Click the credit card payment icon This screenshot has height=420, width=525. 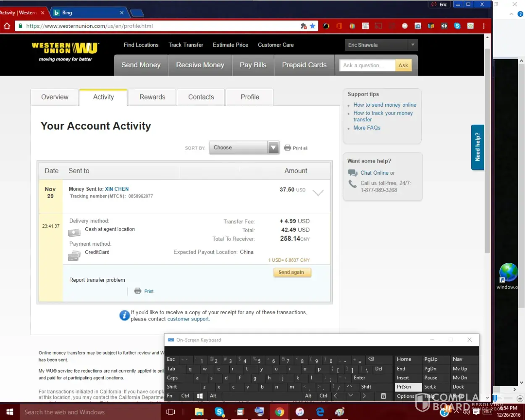(74, 255)
